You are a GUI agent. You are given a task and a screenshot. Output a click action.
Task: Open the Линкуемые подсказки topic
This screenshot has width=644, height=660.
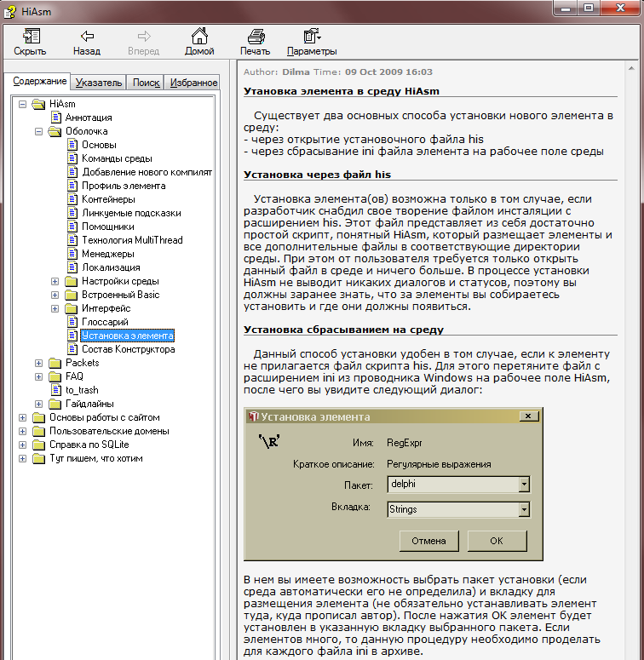pyautogui.click(x=131, y=213)
